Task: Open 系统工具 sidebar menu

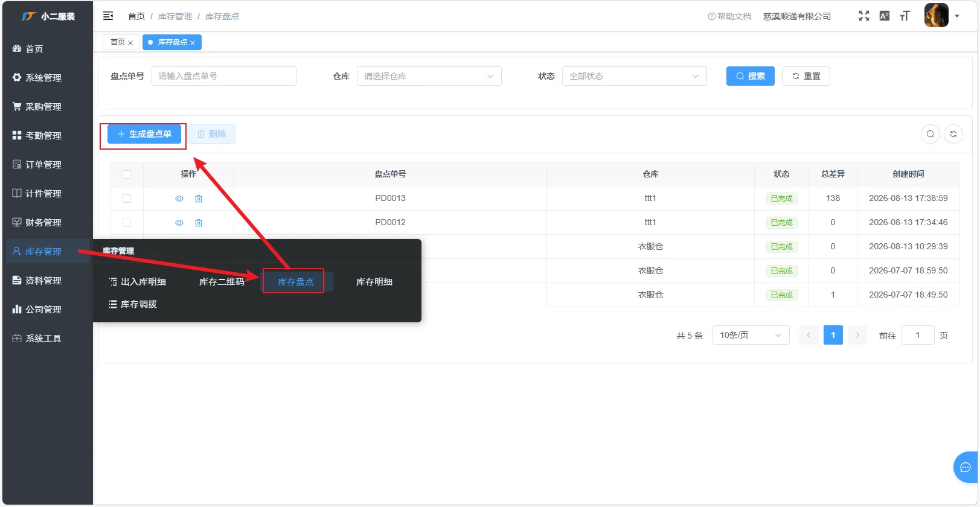Action: coord(48,339)
